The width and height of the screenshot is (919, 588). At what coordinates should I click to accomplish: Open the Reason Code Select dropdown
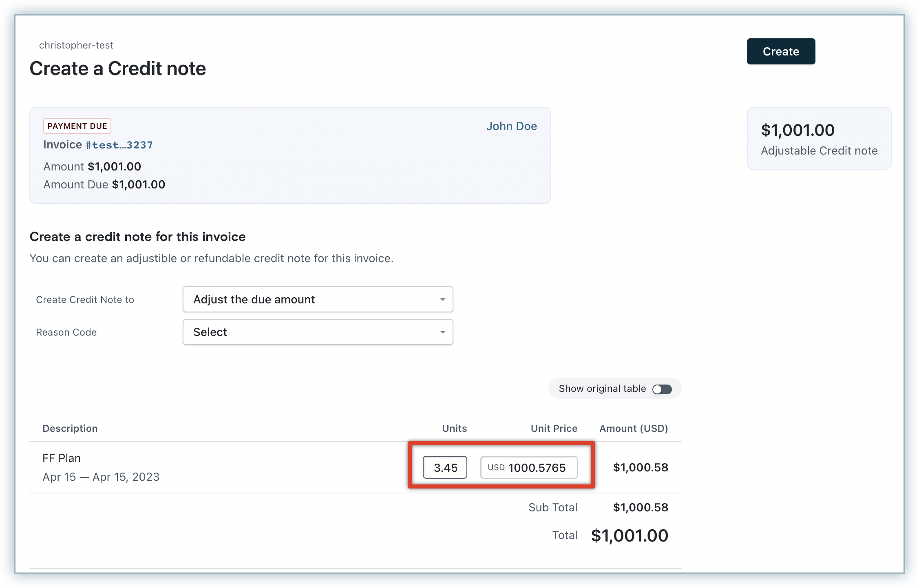point(318,332)
